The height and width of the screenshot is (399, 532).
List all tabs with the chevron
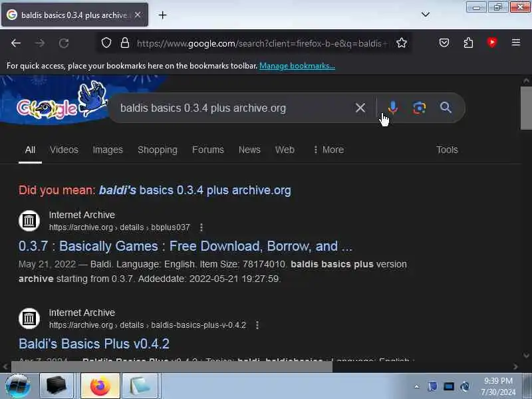tap(426, 15)
